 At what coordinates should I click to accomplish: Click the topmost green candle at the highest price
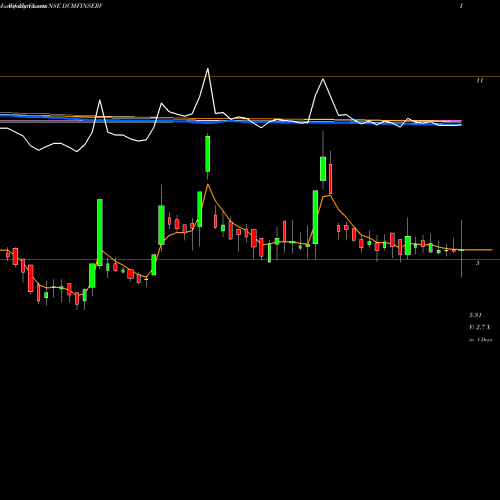point(208,154)
